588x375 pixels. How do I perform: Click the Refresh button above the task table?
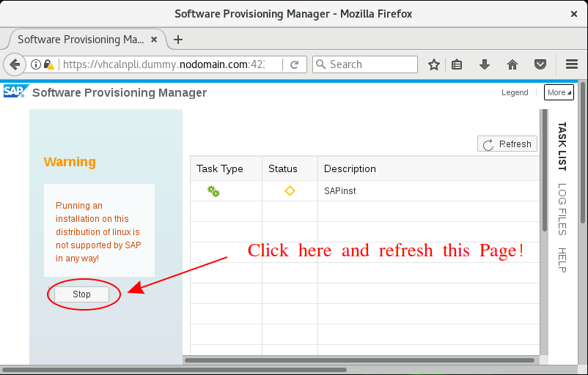[x=507, y=144]
